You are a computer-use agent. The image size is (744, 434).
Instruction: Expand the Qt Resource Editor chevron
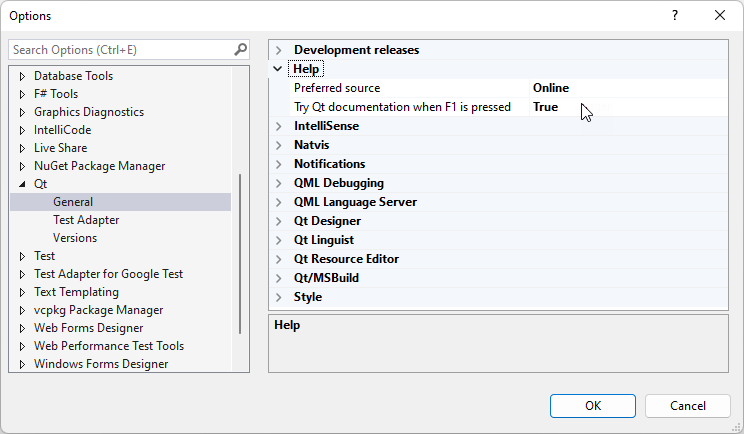(279, 259)
